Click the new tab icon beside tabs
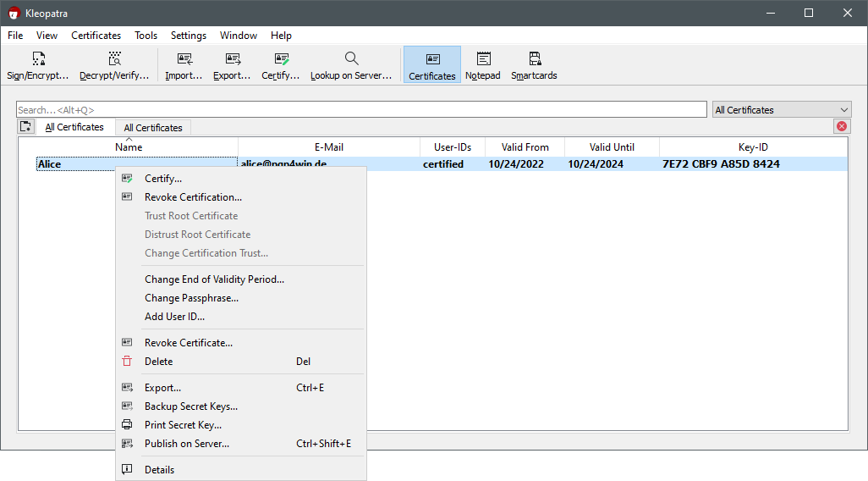 pyautogui.click(x=25, y=127)
